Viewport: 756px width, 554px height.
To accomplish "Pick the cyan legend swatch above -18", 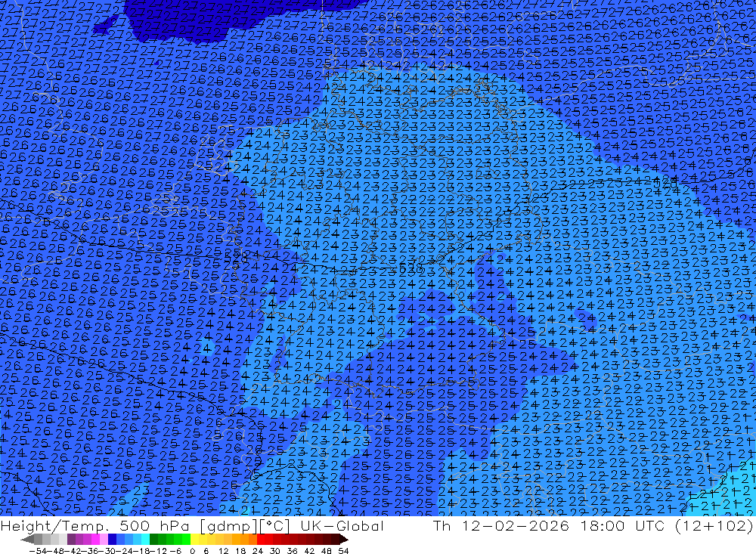I will 145,539.
